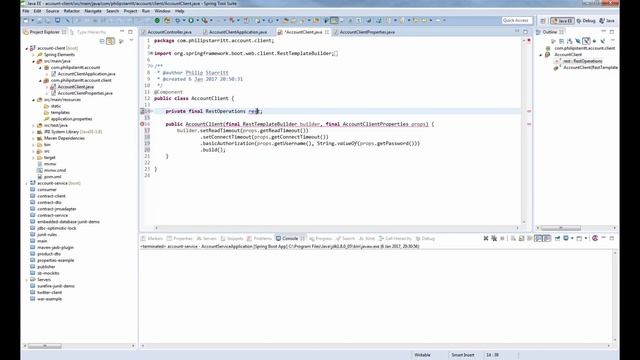Collapse AccountClient class in Outline
Image resolution: width=640 pixels, height=360 pixels.
click(541, 55)
